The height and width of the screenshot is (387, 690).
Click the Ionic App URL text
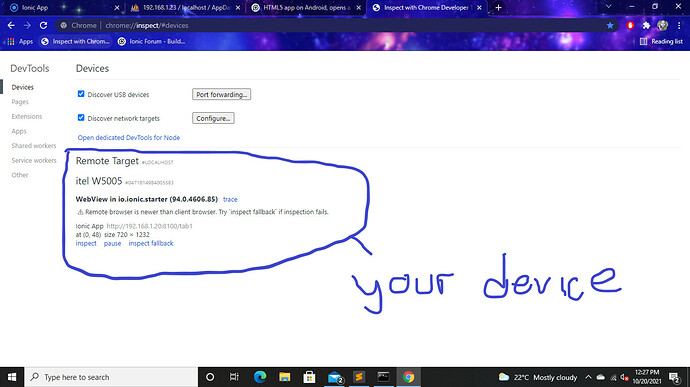tap(150, 226)
